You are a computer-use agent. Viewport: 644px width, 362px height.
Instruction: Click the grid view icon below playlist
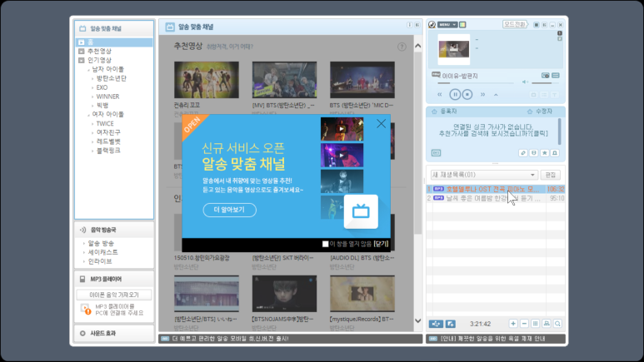pyautogui.click(x=535, y=324)
